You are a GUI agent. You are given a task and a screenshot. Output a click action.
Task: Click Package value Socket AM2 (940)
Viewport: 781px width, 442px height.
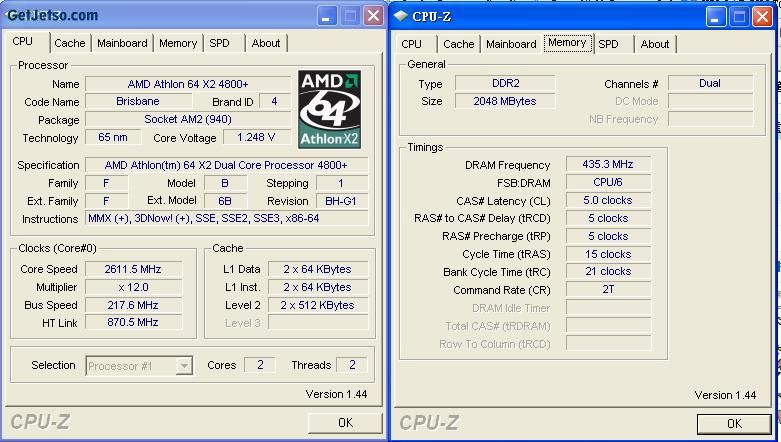coord(188,120)
